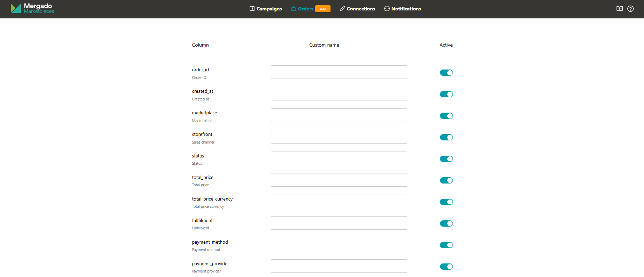
Task: Open the Connections page
Action: point(358,9)
